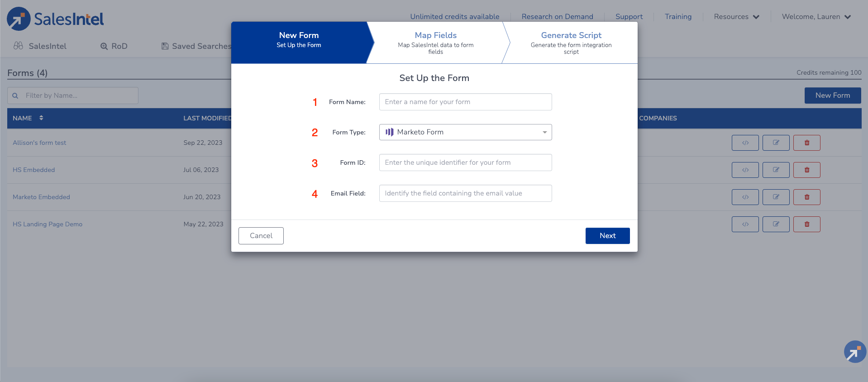Image resolution: width=868 pixels, height=382 pixels.
Task: Delete the HS Landing Page Demo form
Action: pos(806,224)
